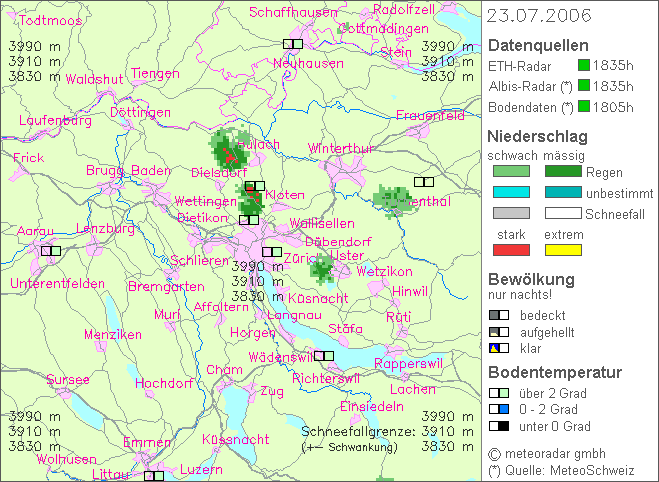Click the white 'Schneefall' legend swatch
This screenshot has width=659, height=482.
(563, 213)
